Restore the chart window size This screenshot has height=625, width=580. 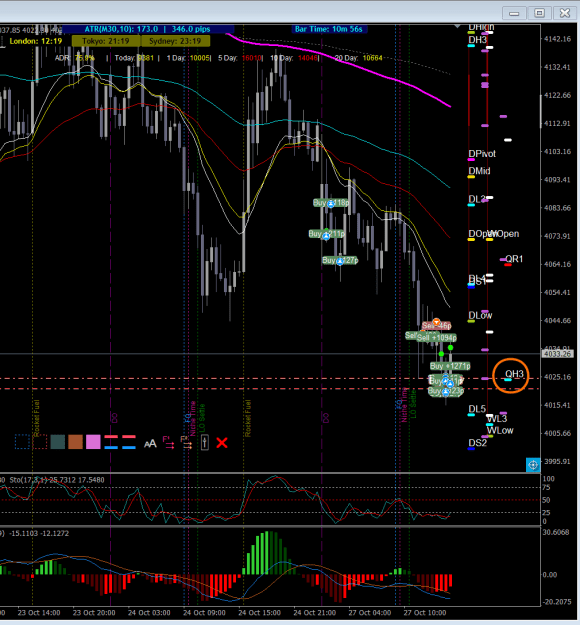tap(539, 13)
